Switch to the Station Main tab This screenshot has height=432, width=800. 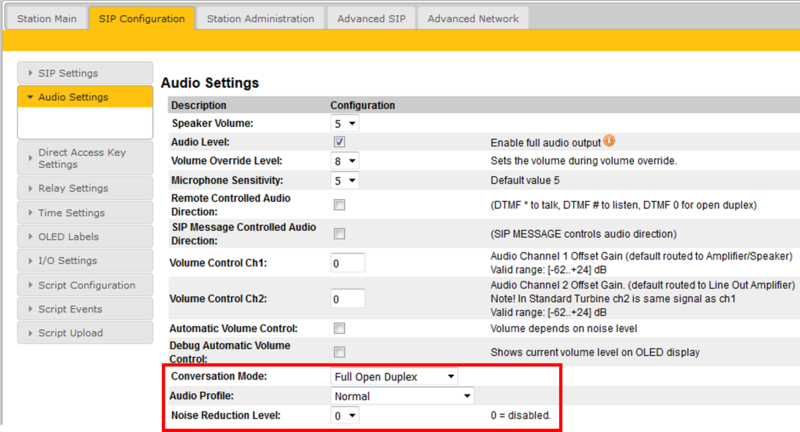click(x=47, y=18)
